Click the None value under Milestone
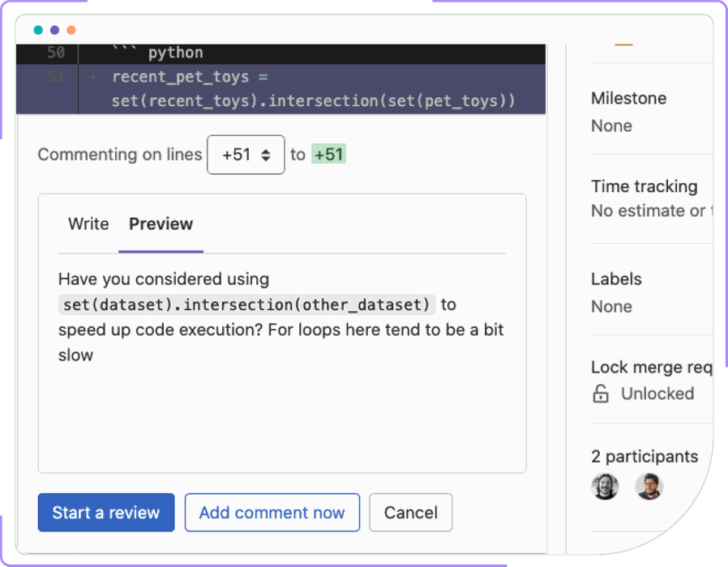This screenshot has height=567, width=728. point(611,126)
